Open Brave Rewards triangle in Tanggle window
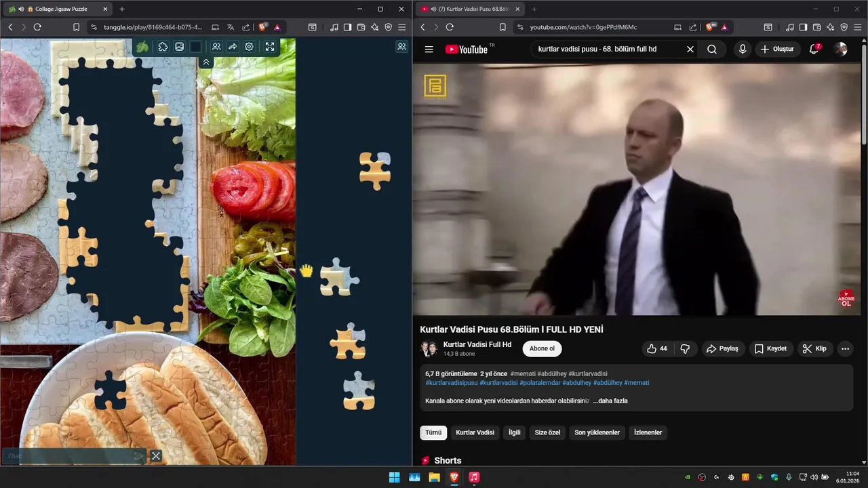Screen dimensions: 868x488 277,27
